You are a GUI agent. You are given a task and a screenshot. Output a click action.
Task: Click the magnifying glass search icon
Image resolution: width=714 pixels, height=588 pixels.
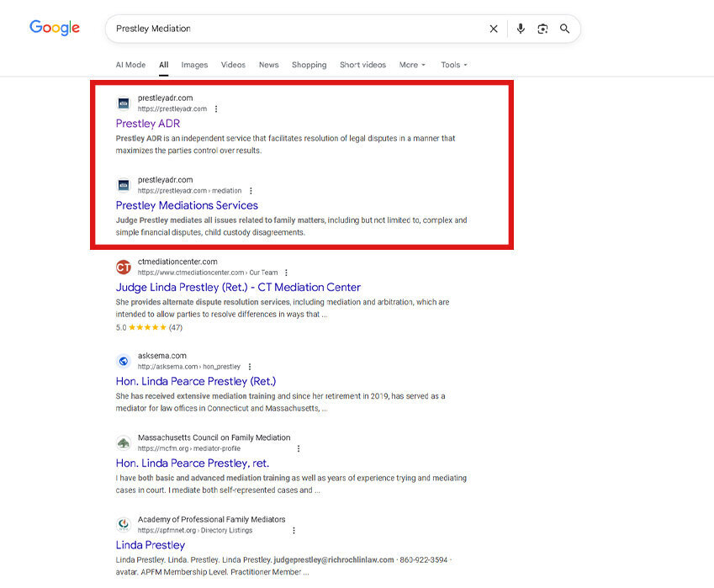565,29
